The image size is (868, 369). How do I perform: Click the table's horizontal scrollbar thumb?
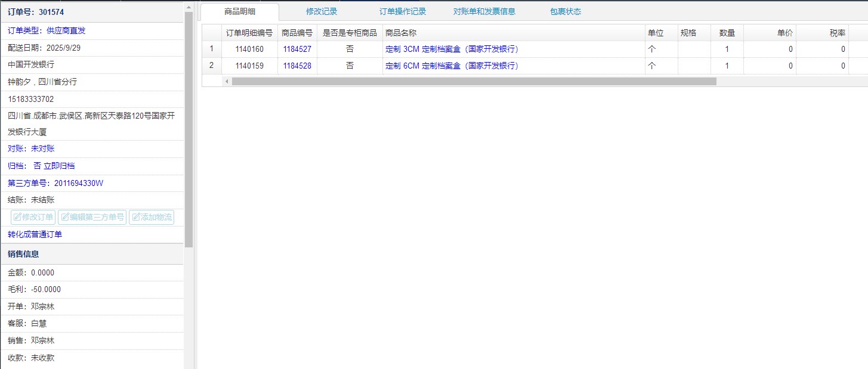coord(474,81)
